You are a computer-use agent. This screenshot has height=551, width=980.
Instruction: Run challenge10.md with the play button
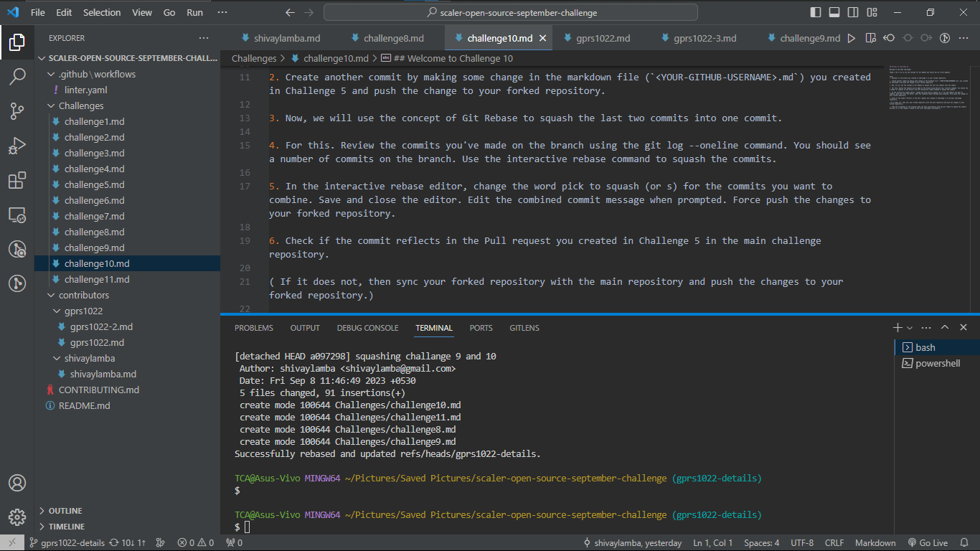coord(851,37)
